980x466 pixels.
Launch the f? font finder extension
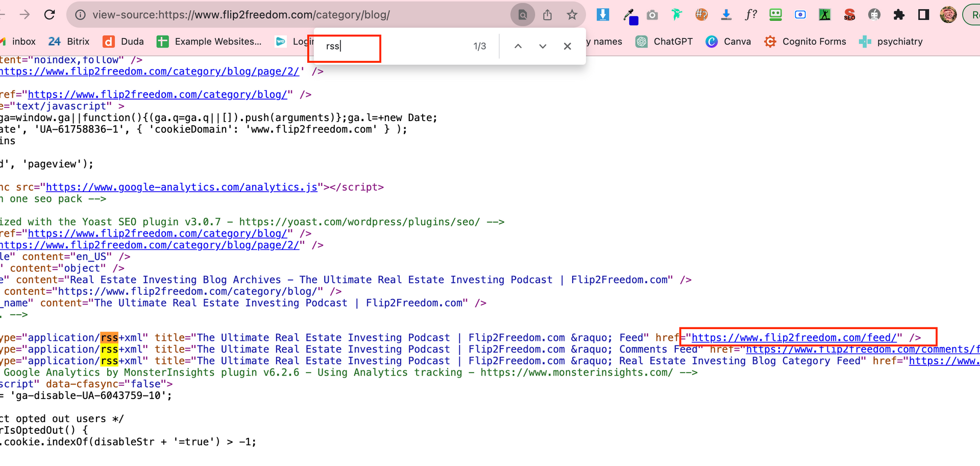click(751, 15)
